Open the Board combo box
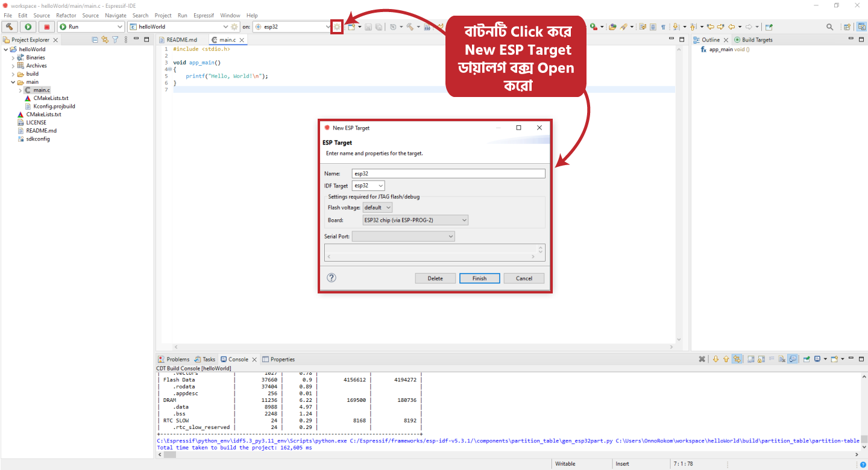Image resolution: width=868 pixels, height=470 pixels. pyautogui.click(x=415, y=221)
